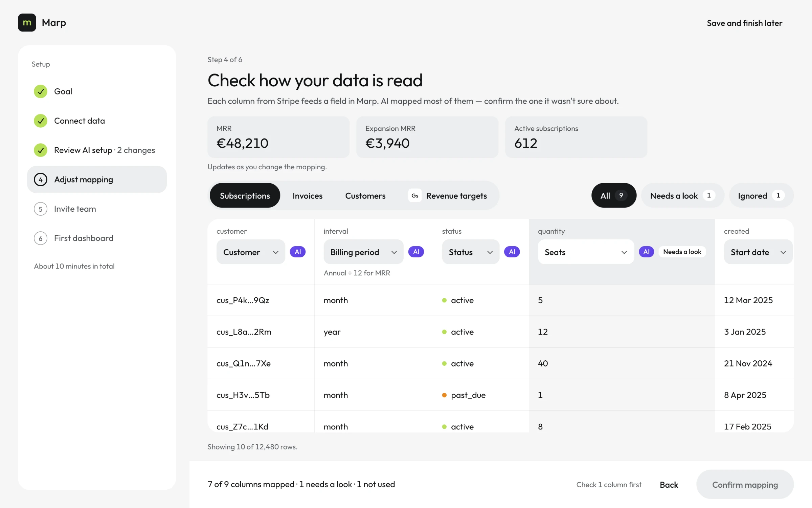This screenshot has height=508, width=812.
Task: Switch to the Invoices tab
Action: (308, 195)
